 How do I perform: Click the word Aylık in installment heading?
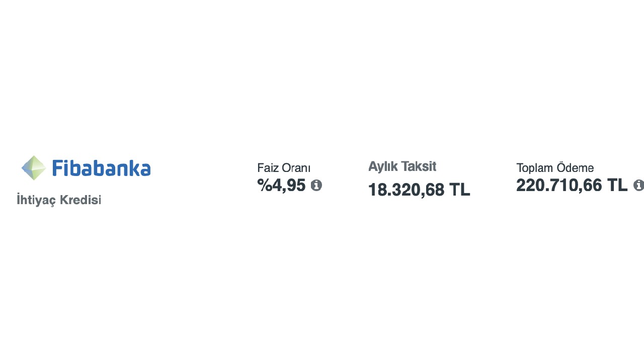[x=383, y=166]
